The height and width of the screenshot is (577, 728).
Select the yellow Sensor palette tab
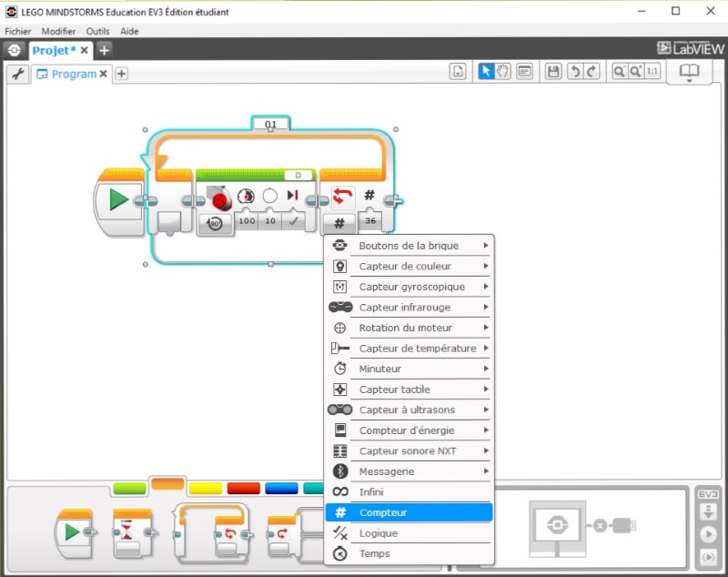click(206, 488)
